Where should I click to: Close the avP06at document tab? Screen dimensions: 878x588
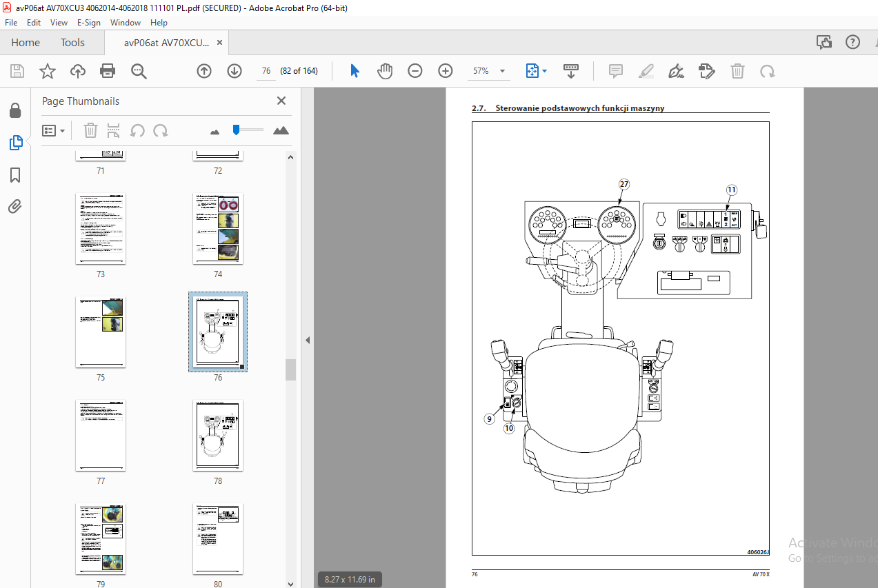click(220, 42)
